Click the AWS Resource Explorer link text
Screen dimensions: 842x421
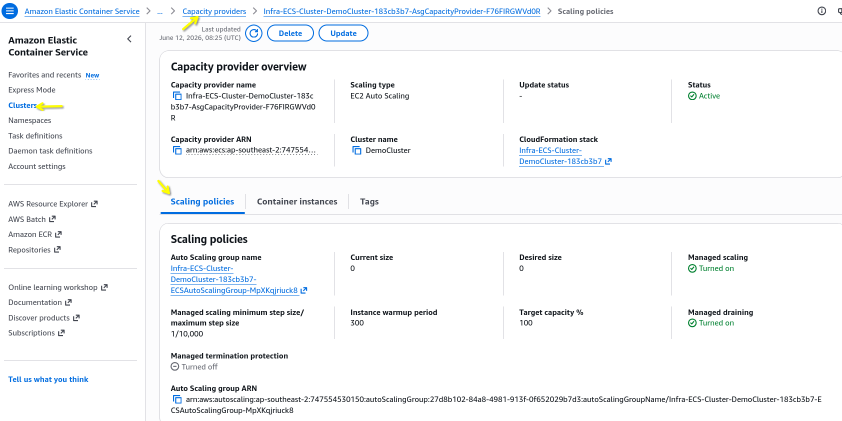coord(48,204)
